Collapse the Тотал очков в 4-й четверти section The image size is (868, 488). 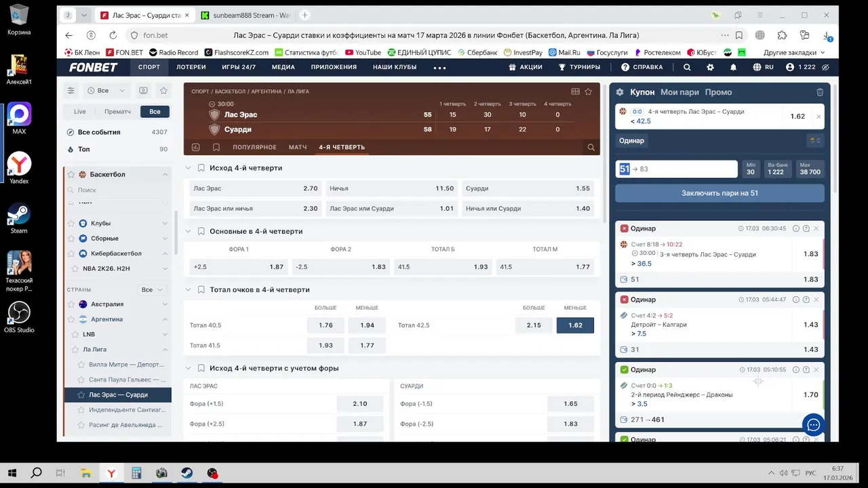188,289
